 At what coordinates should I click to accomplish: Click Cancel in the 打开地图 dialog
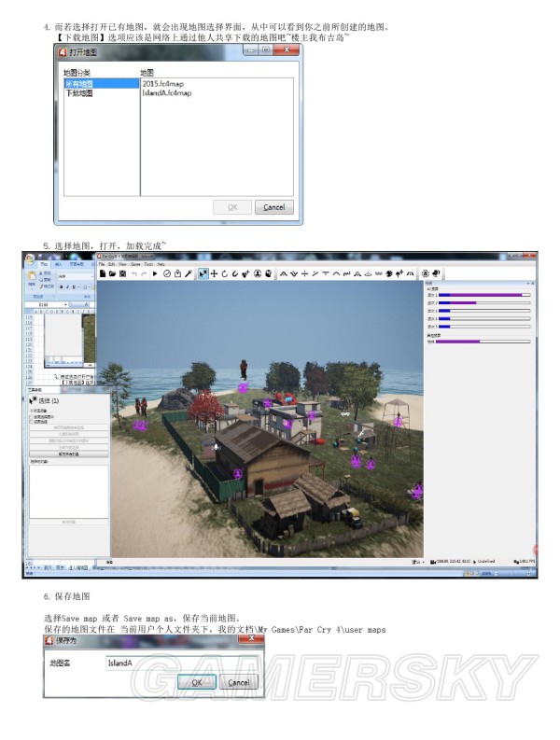click(273, 207)
